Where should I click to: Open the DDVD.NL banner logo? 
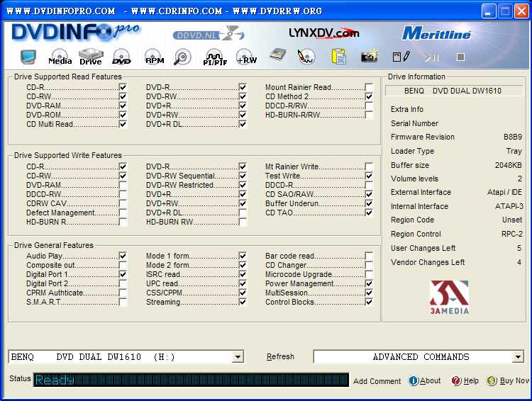click(209, 34)
